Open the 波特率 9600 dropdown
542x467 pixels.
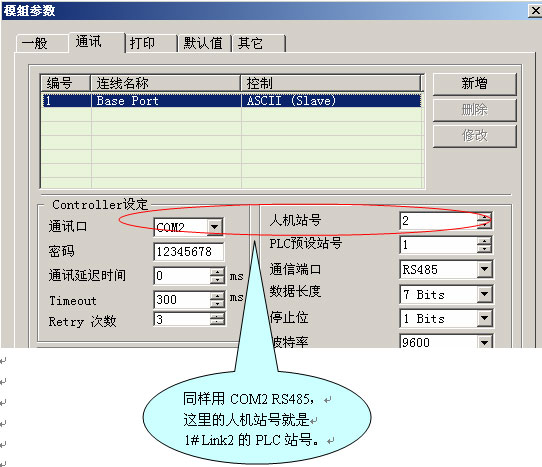484,342
